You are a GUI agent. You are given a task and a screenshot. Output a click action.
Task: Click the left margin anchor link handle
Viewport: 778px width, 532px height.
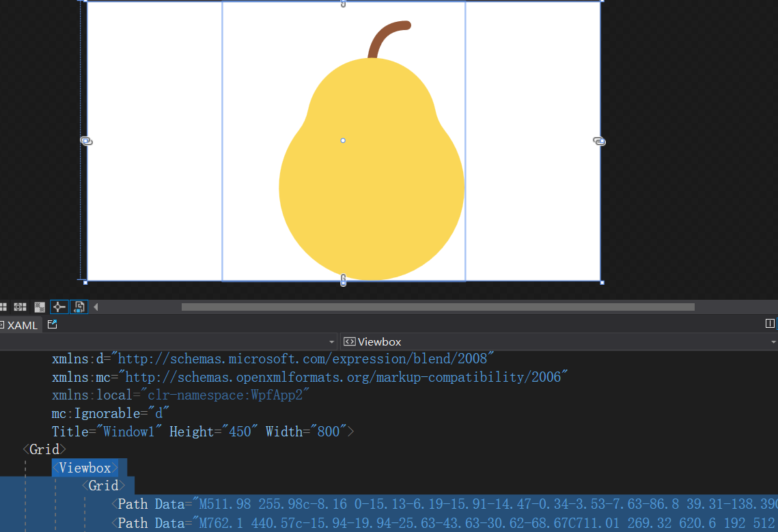point(86,141)
